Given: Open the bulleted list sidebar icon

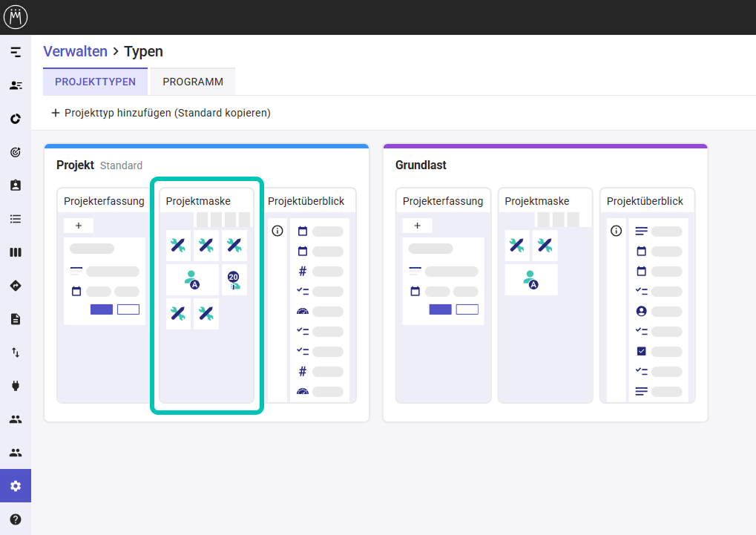Looking at the screenshot, I should click(x=16, y=219).
